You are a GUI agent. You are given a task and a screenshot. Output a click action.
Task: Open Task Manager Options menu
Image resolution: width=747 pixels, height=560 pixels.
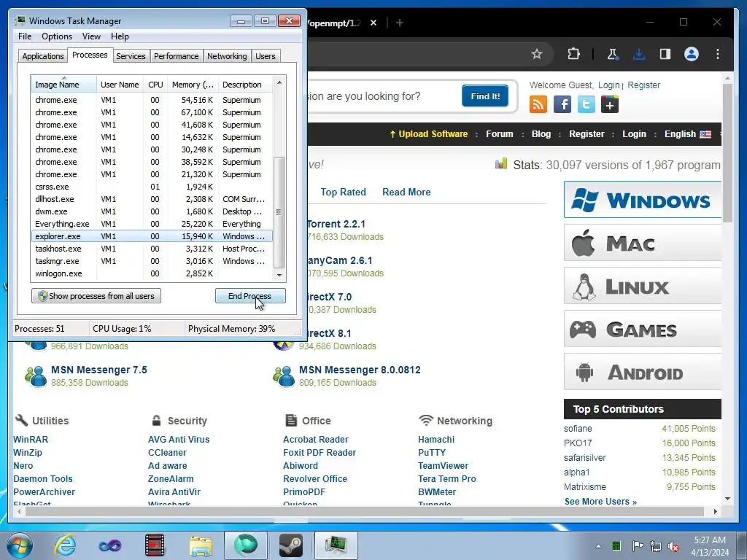coord(57,36)
